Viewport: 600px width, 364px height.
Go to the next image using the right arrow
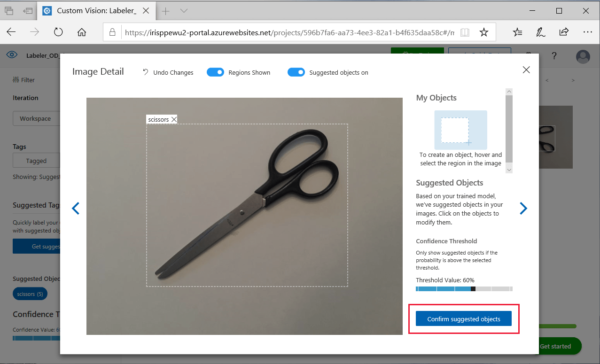[x=523, y=208]
